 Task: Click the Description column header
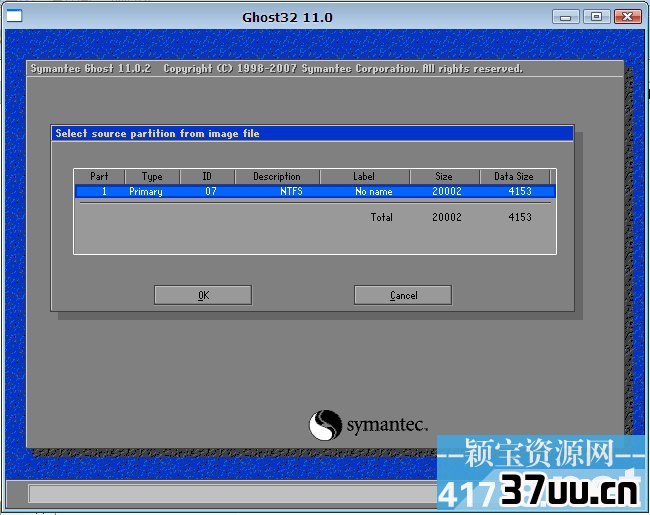coord(277,176)
